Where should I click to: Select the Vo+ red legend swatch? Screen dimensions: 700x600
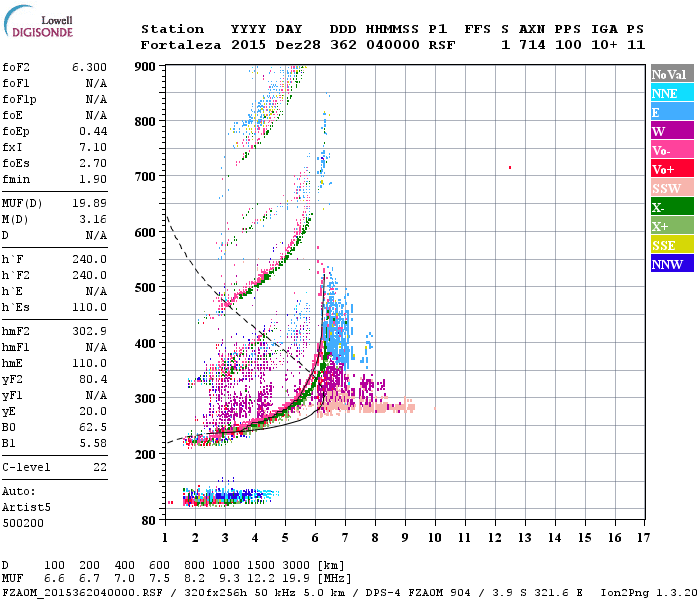672,169
